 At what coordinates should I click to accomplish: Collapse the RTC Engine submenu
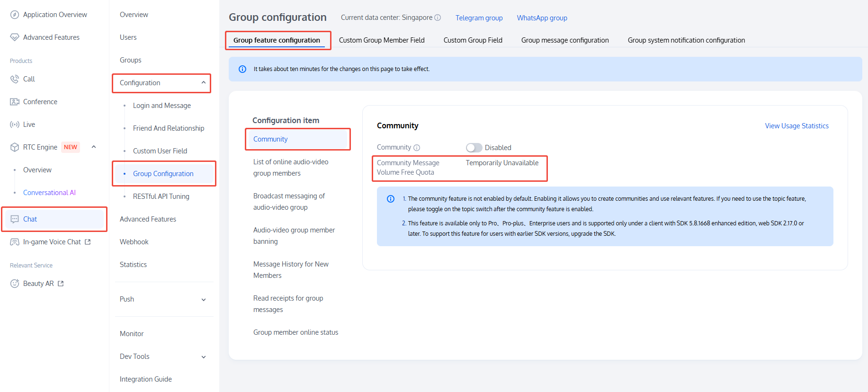pos(94,147)
